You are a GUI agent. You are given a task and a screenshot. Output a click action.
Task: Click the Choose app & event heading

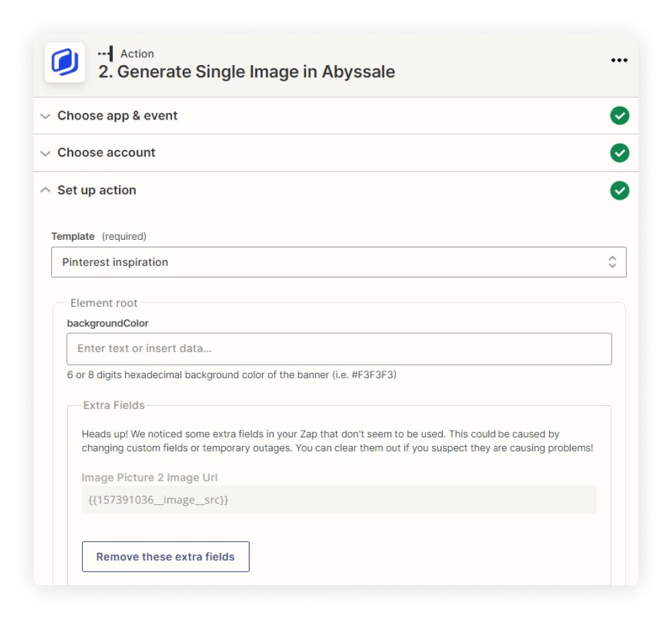[117, 116]
